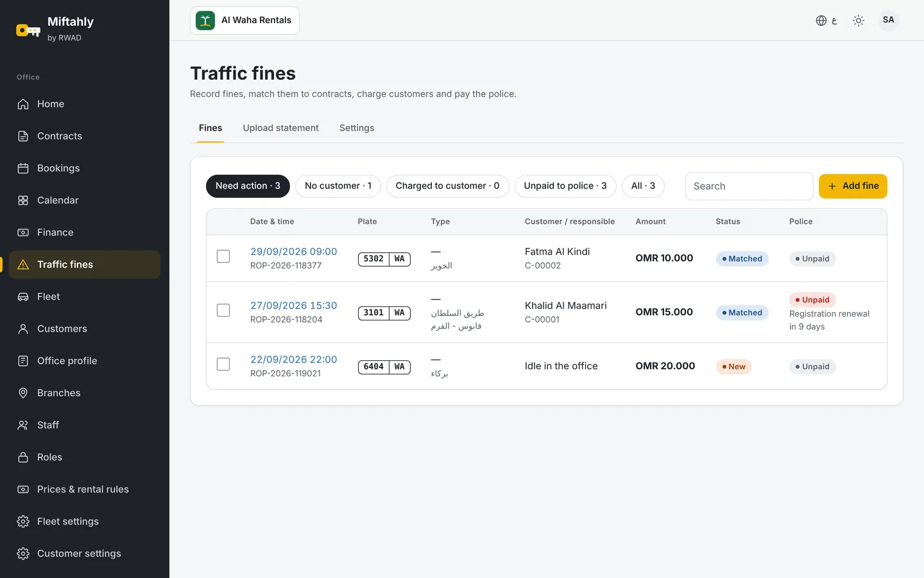Select checkbox for fine ROP-2026-118204
924x578 pixels.
(223, 310)
